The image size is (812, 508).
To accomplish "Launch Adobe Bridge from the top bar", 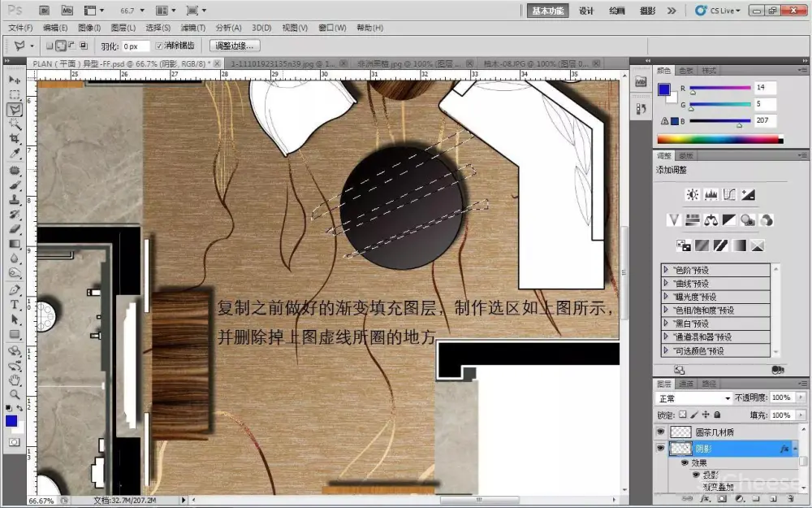I will (x=44, y=11).
